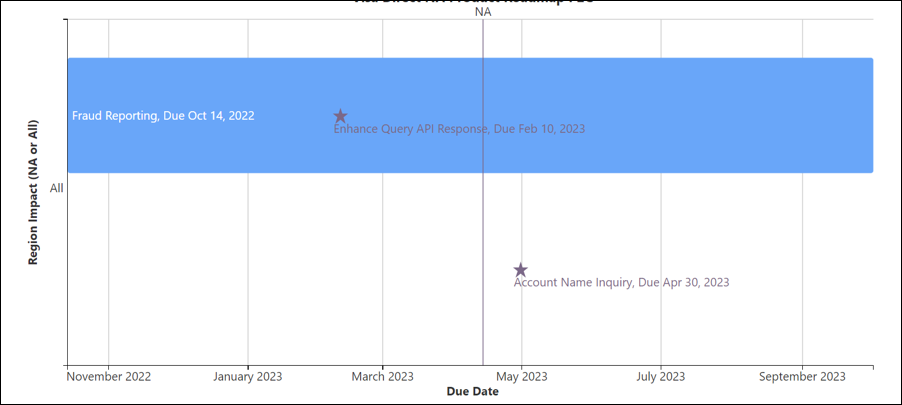Click the 'NA' label above the vertical line
Viewport: 902px width, 405px height.
[x=483, y=11]
